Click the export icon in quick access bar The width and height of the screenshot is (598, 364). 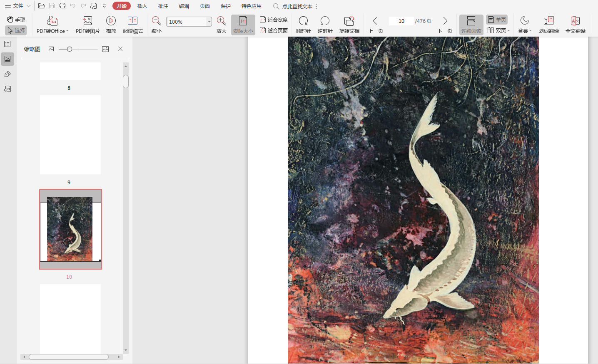click(x=94, y=6)
